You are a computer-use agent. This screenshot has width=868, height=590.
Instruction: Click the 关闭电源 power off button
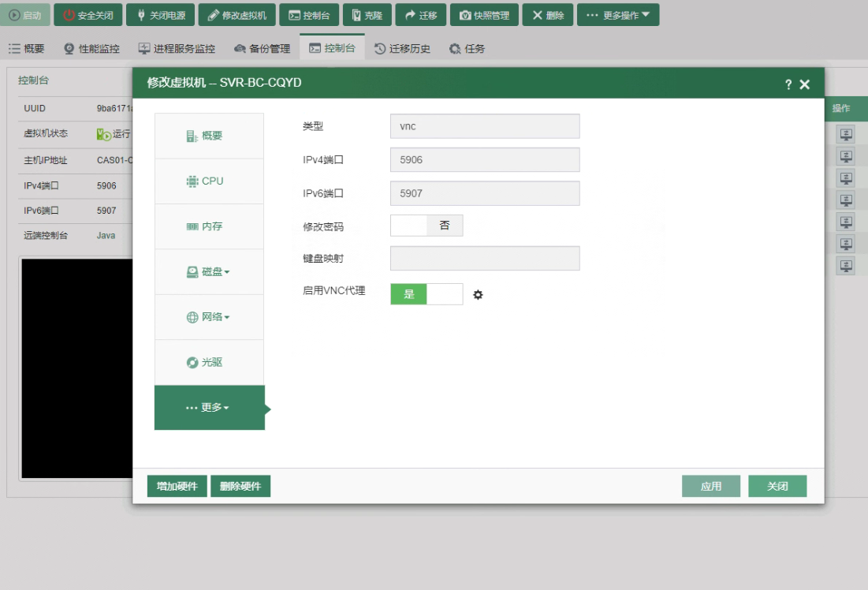click(x=161, y=15)
